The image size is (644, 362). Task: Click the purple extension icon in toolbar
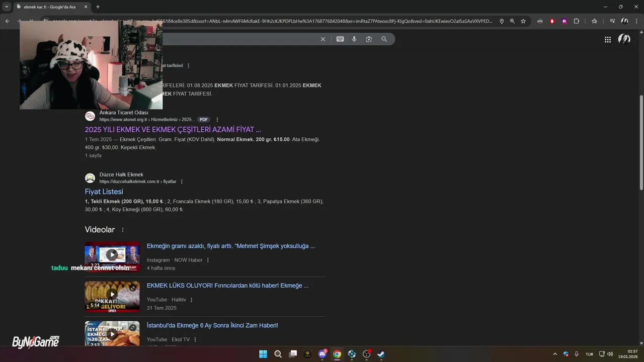pyautogui.click(x=565, y=21)
